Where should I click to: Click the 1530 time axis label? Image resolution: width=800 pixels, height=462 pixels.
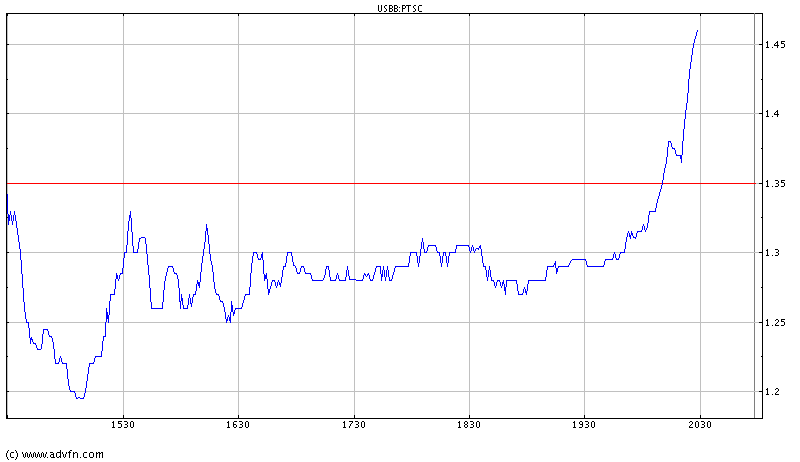click(x=122, y=425)
